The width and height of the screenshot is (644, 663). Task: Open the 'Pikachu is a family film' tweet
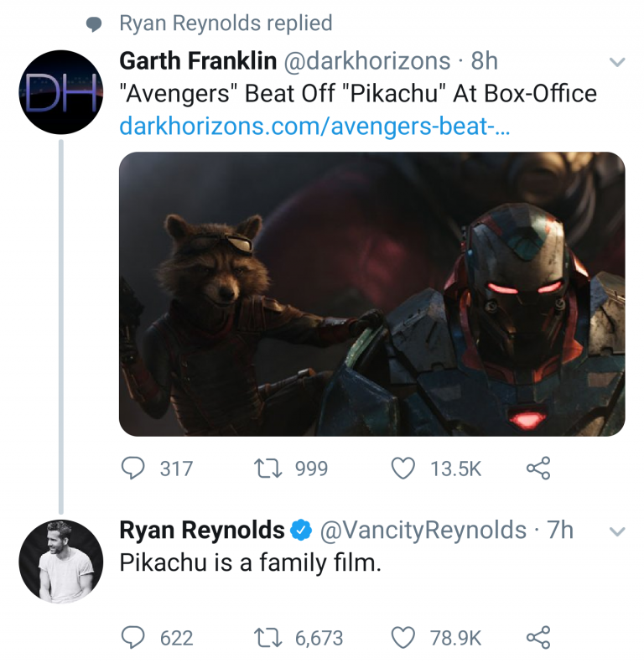[x=250, y=563]
